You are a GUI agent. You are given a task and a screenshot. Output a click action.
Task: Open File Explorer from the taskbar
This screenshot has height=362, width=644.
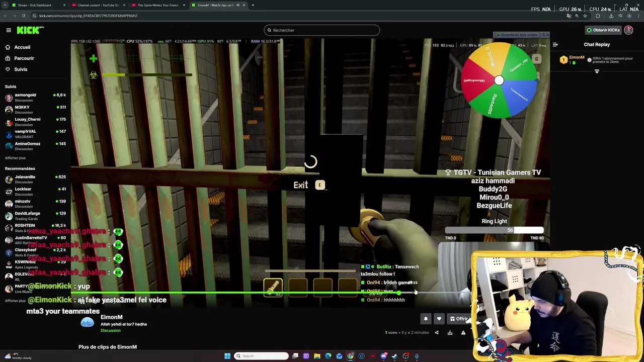coord(317,356)
